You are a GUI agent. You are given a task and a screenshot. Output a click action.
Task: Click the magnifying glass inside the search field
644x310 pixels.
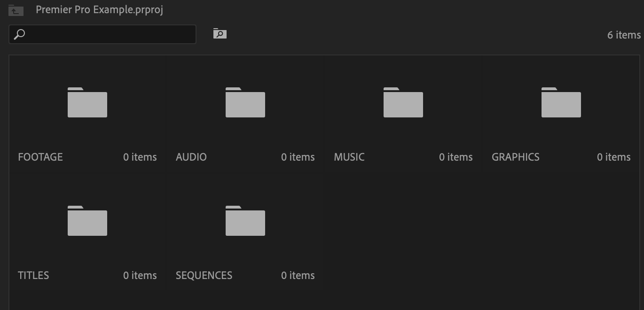pyautogui.click(x=19, y=34)
